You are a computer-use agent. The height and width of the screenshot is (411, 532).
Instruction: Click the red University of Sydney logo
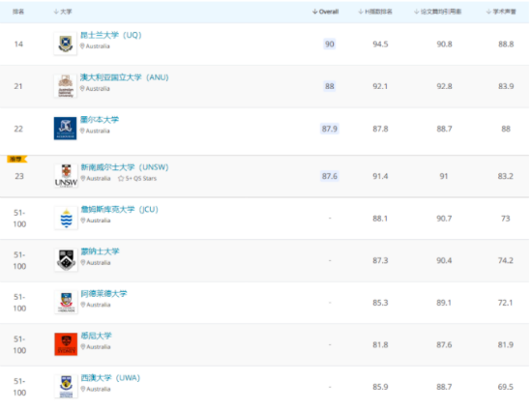pyautogui.click(x=66, y=344)
